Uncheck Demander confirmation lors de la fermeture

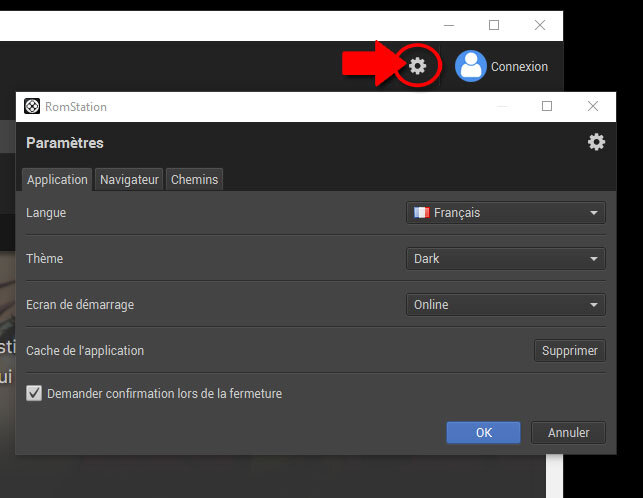(x=34, y=394)
